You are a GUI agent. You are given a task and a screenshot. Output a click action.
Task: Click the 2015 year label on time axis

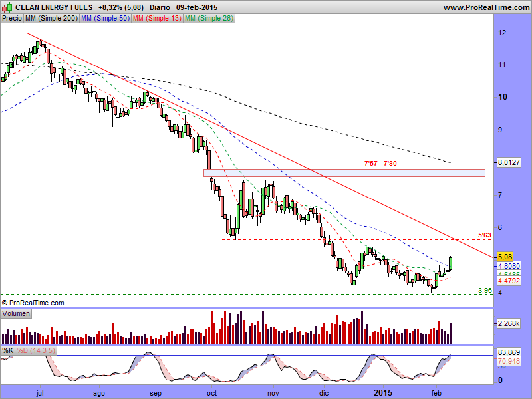383,393
